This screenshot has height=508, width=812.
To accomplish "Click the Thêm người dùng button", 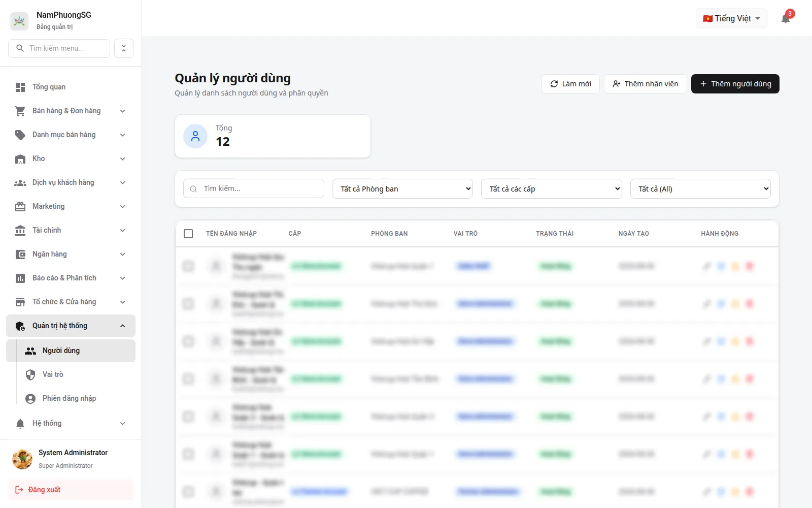I will [x=735, y=84].
